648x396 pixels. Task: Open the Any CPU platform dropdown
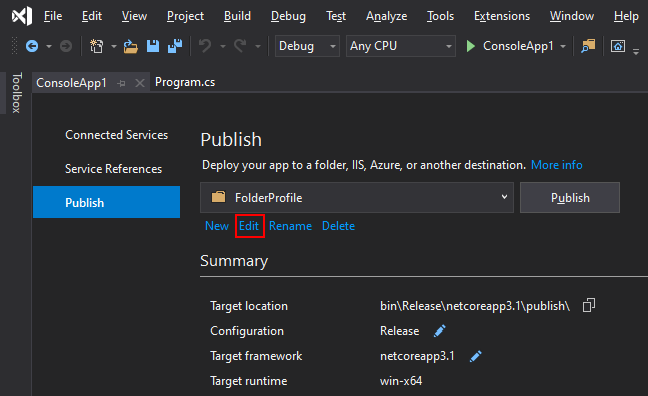(x=400, y=46)
